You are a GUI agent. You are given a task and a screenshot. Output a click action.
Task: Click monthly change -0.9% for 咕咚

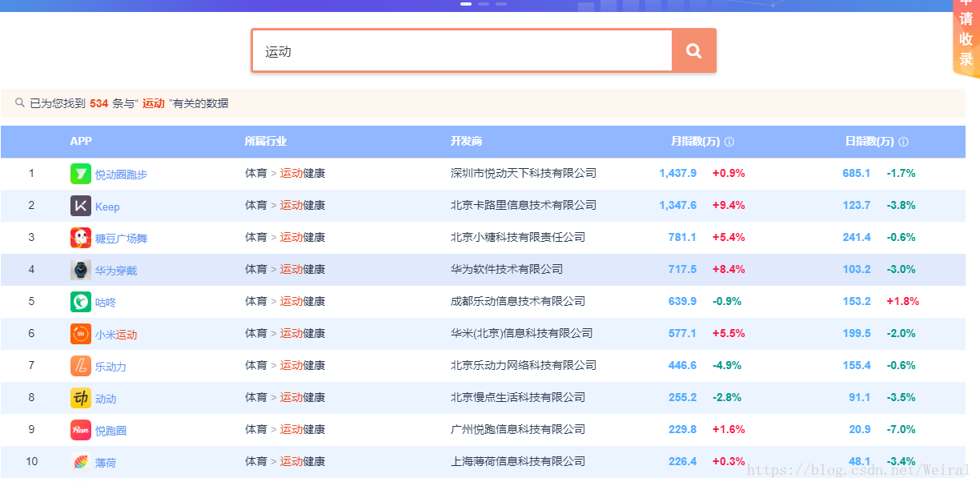727,301
